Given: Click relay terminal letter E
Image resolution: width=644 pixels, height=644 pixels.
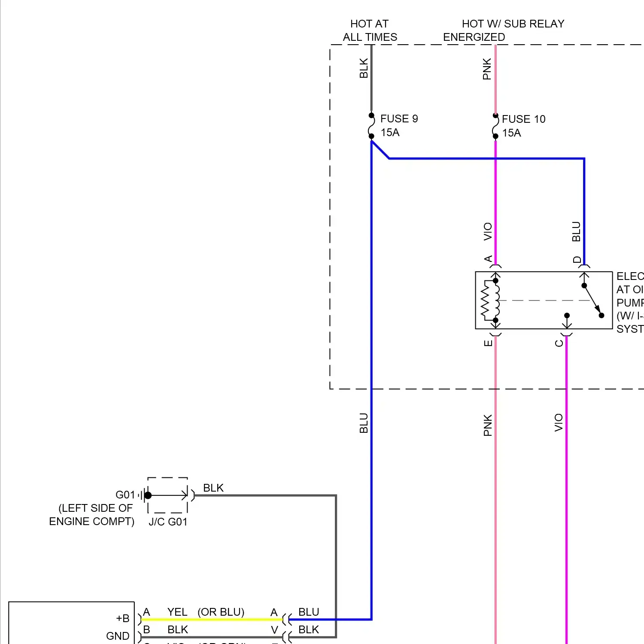Looking at the screenshot, I should pos(488,343).
